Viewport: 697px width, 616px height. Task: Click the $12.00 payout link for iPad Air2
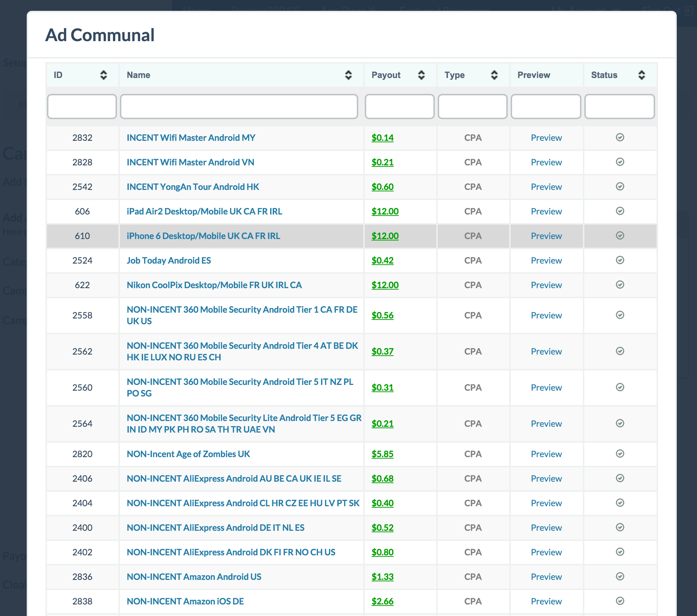coord(385,212)
